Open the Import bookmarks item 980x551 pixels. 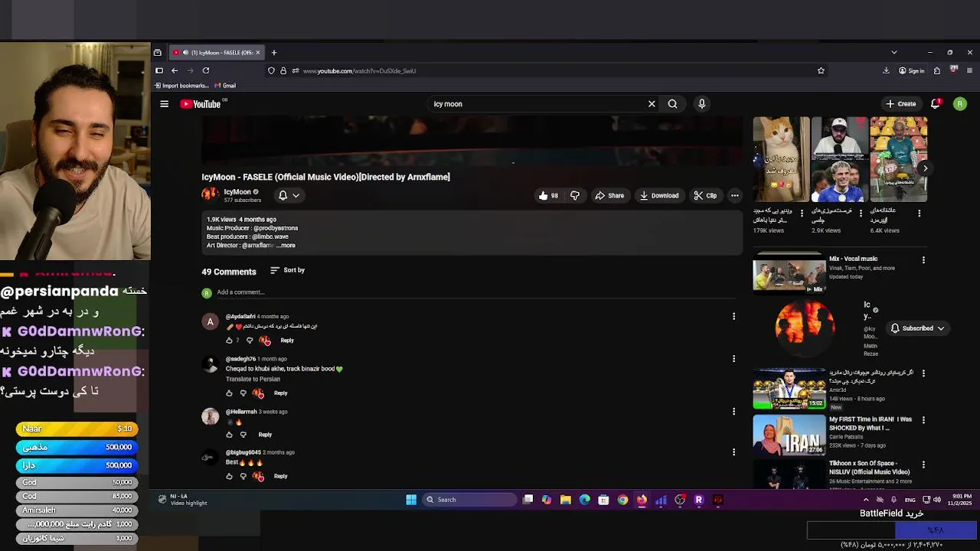(x=181, y=86)
